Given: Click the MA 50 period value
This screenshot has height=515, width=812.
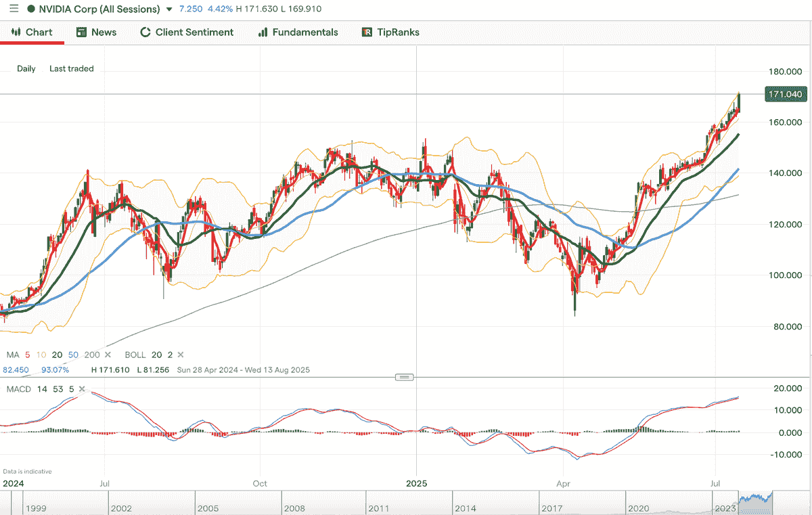Looking at the screenshot, I should pyautogui.click(x=72, y=355).
